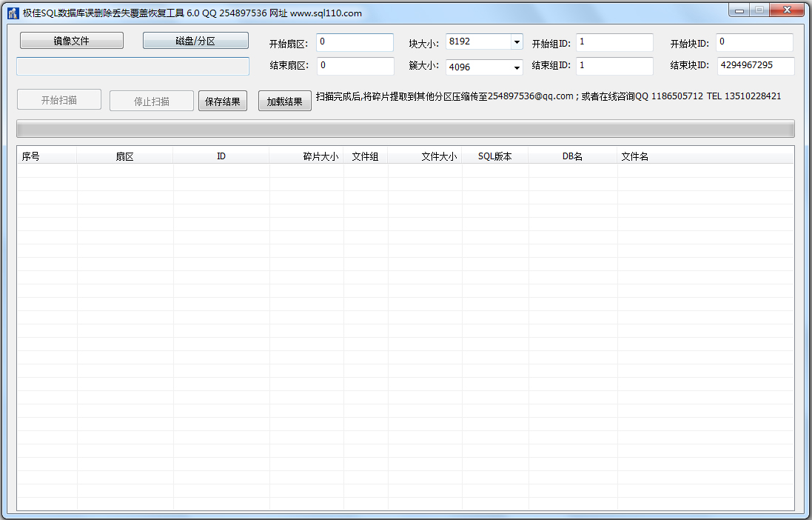
Task: Click the 开始组ID input field
Action: point(614,42)
